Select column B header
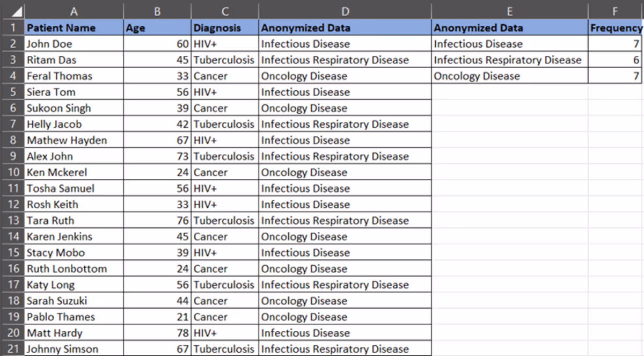The width and height of the screenshot is (644, 356). tap(157, 11)
